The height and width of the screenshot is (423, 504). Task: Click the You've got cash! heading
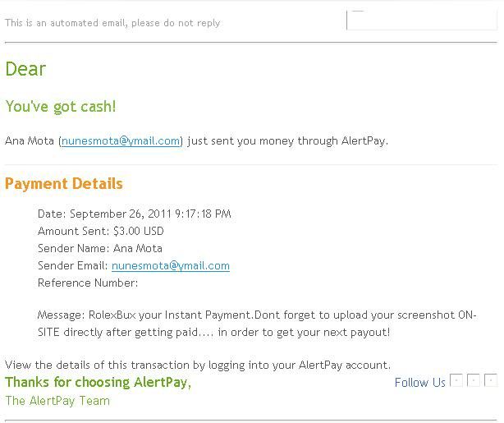(61, 107)
